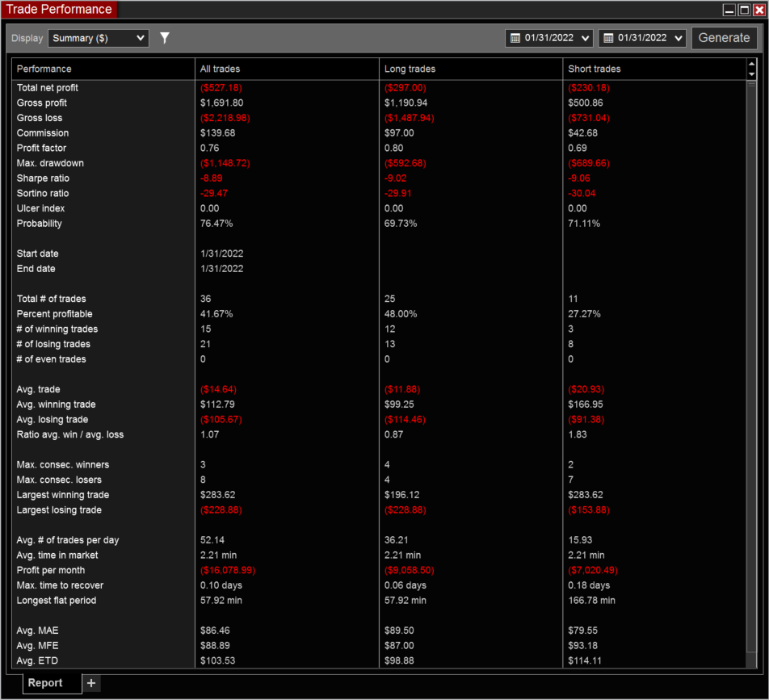Screen dimensions: 769x700
Task: Click the Largest losing trade label
Action: (59, 509)
